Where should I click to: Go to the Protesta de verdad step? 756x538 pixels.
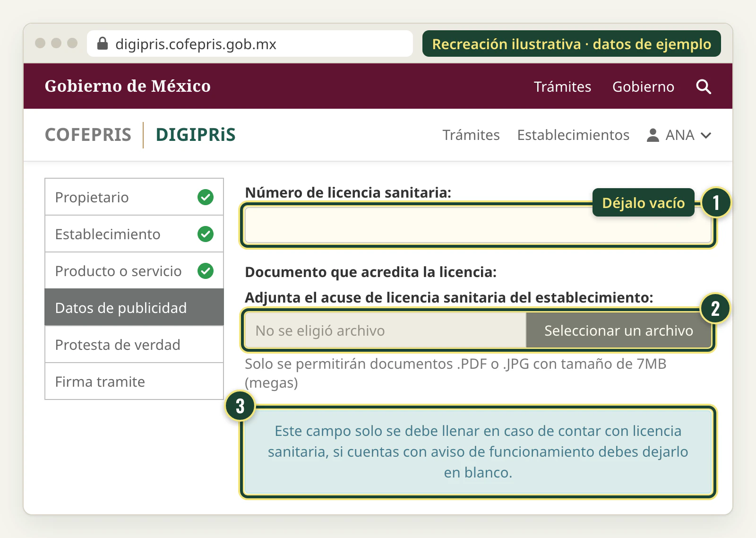point(134,345)
